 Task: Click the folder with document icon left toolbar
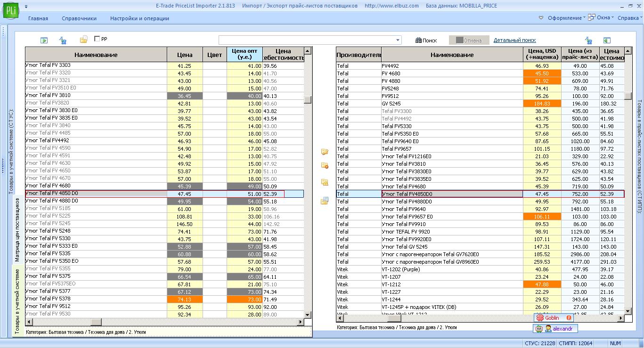(84, 40)
